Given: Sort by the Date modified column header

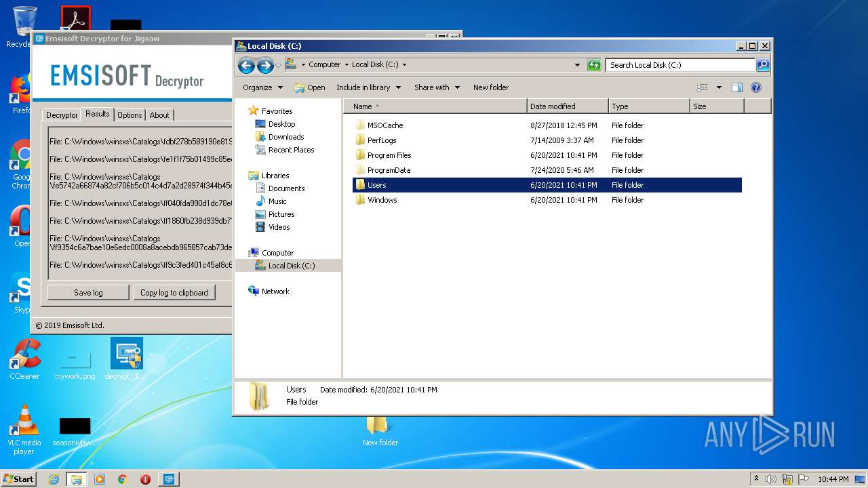Looking at the screenshot, I should [x=568, y=106].
